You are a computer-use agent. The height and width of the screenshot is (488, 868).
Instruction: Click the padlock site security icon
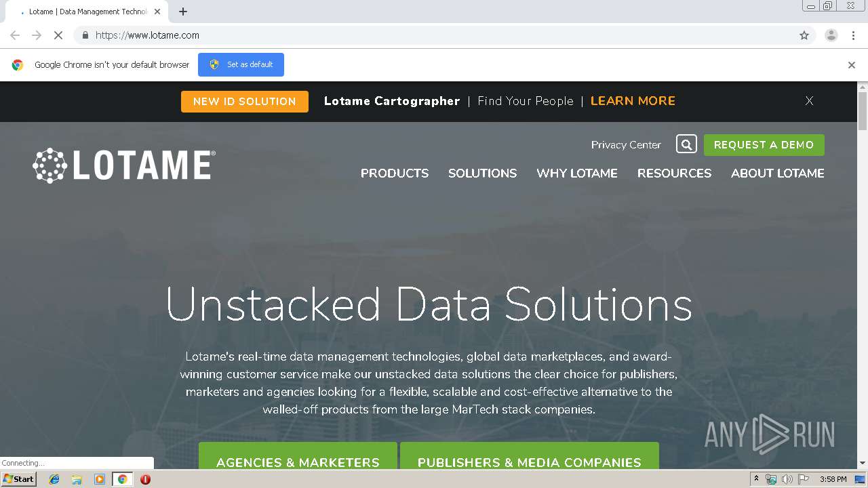(85, 35)
